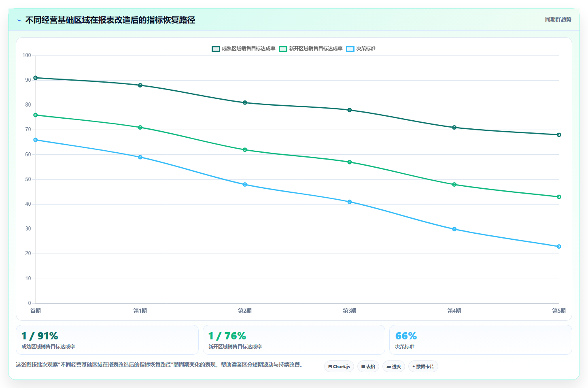
Task: Click the 成熟区域销售目标达成率 caption in the first stat card
Action: (48, 347)
